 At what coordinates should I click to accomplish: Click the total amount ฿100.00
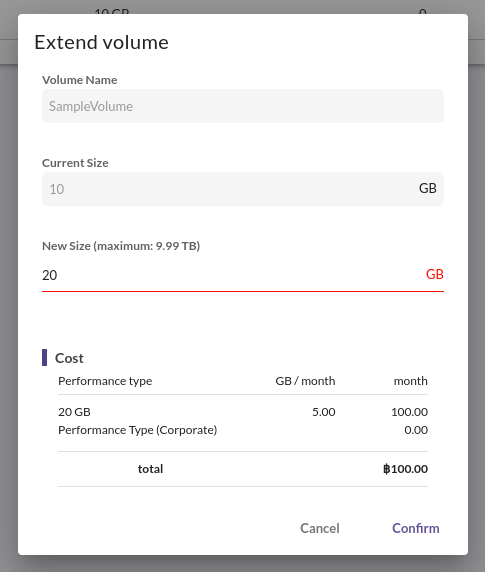coord(405,469)
